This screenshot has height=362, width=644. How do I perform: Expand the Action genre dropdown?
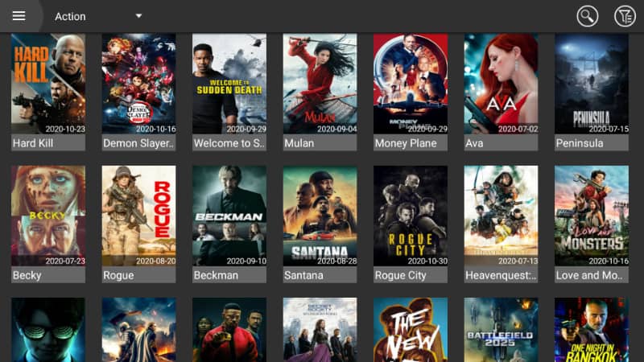(x=98, y=16)
